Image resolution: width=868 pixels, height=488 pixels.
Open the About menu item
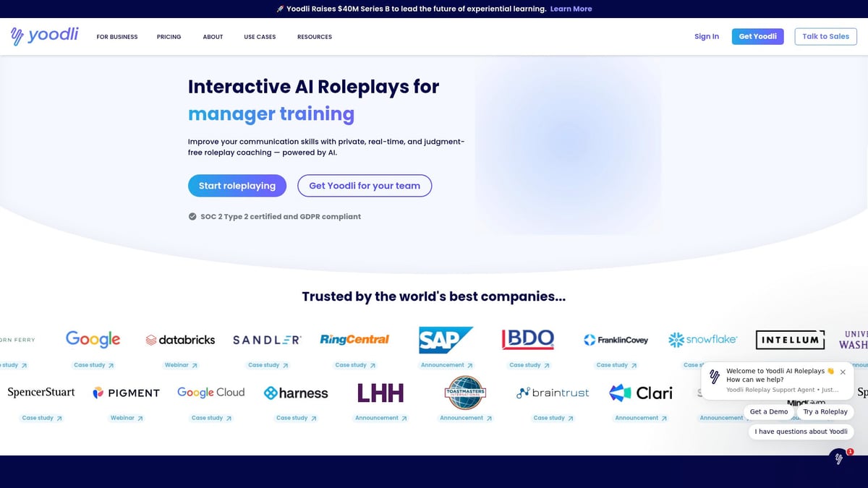pos(212,36)
